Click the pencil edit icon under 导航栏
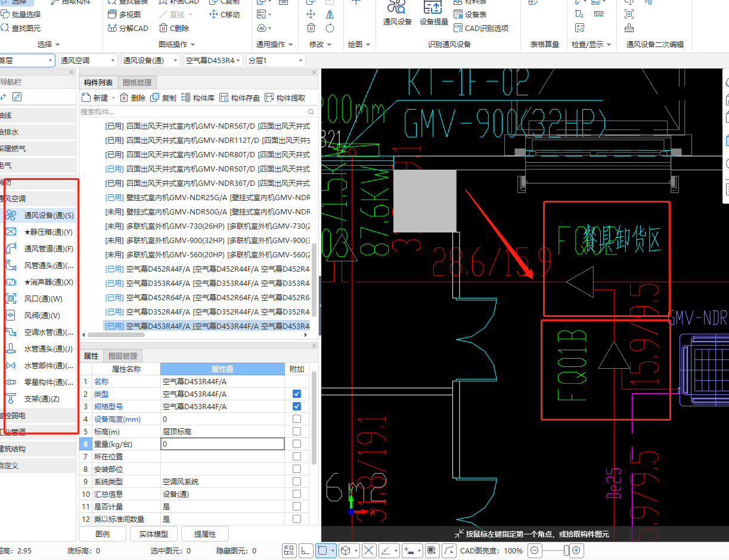The width and height of the screenshot is (729, 560). 17,97
